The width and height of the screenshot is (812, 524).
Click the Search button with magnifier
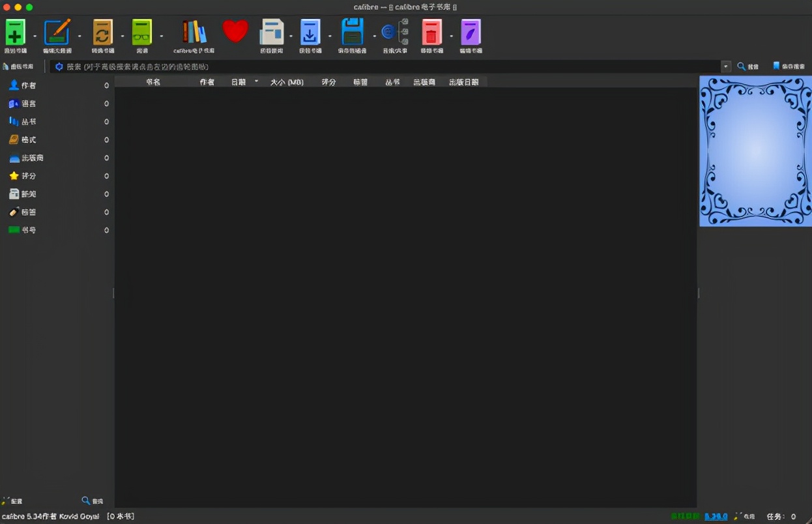coord(748,66)
